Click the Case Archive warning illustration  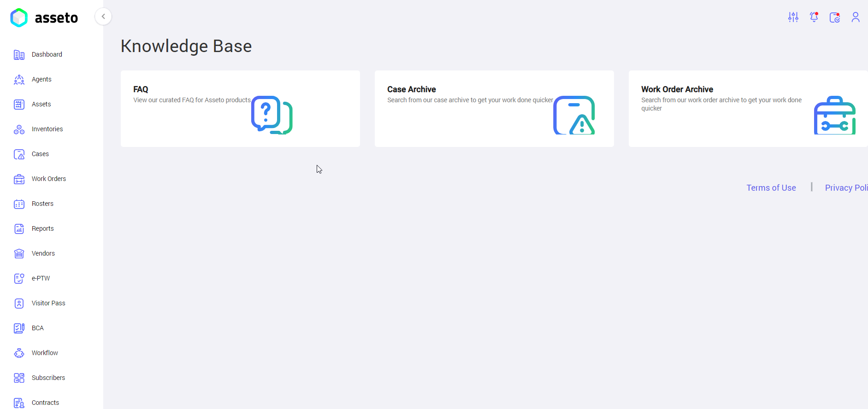coord(574,115)
